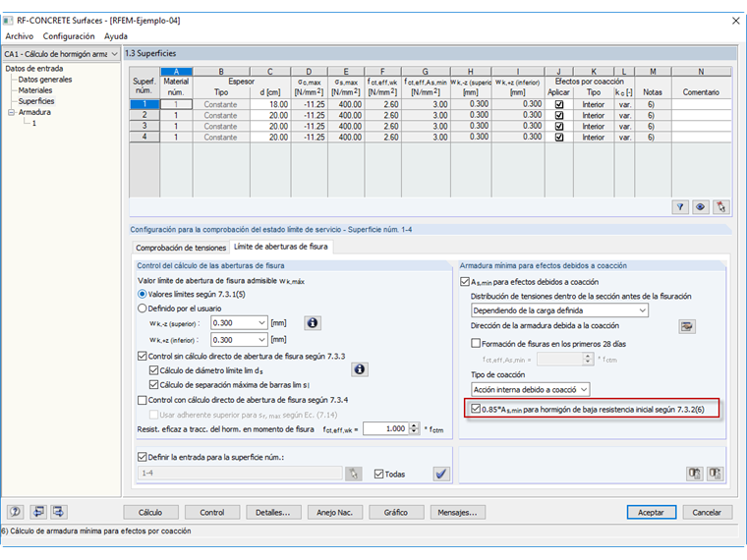Toggle 'Definir la entrada para la superficie núm.' checkbox
747x560 pixels.
coord(142,457)
